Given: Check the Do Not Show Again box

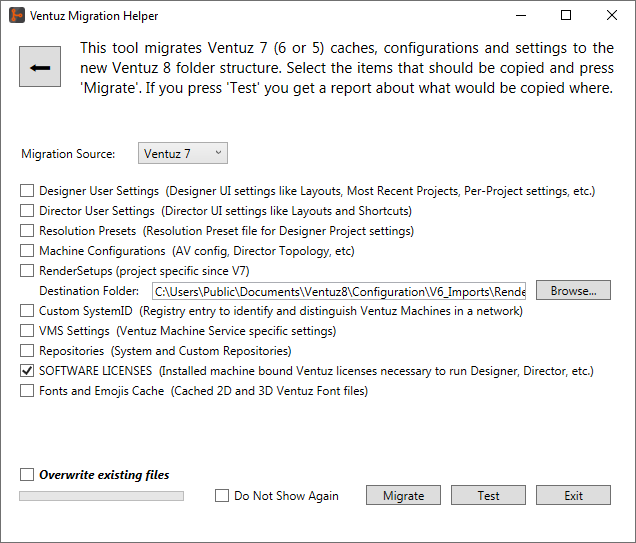Looking at the screenshot, I should coord(222,496).
